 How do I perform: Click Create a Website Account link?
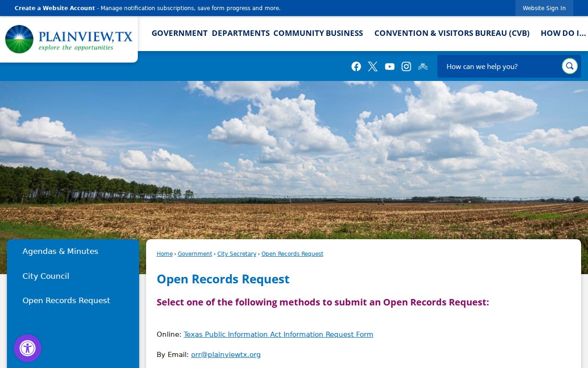click(55, 8)
